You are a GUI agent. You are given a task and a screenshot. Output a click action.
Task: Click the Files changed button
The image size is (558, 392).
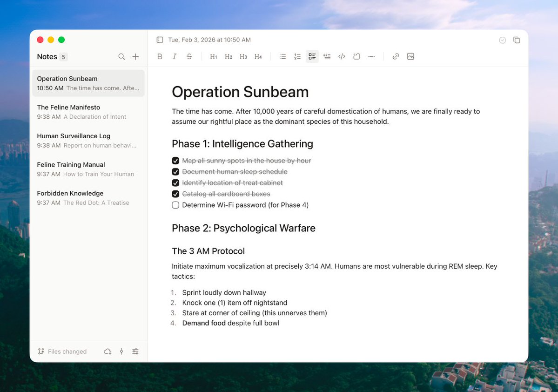(x=62, y=351)
